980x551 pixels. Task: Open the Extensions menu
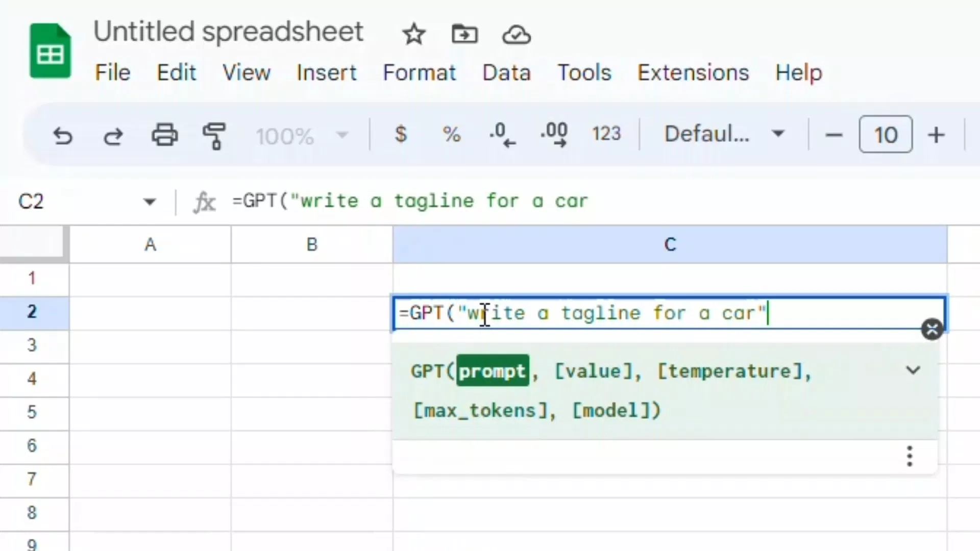693,72
